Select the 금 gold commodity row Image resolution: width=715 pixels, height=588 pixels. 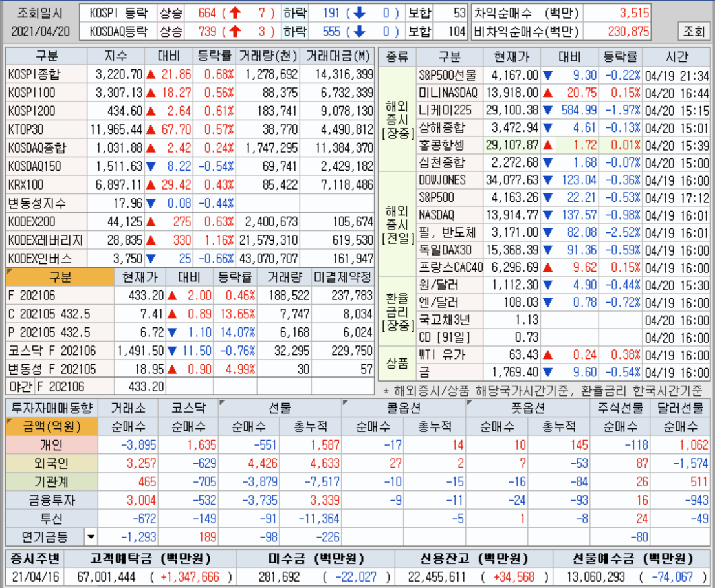563,373
